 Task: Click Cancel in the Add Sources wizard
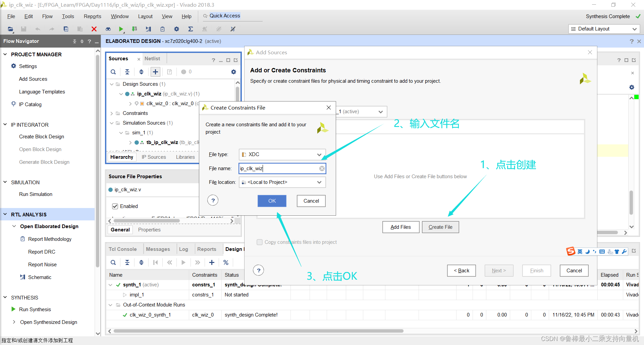574,271
